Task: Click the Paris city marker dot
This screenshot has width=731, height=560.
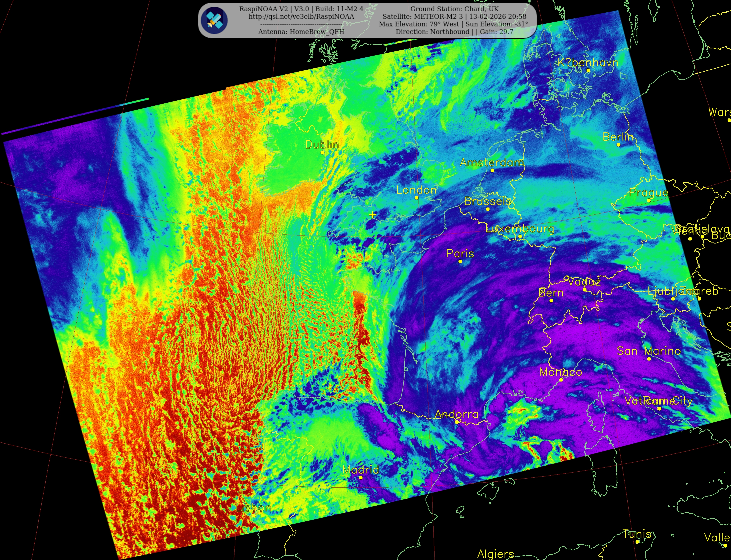Action: click(x=460, y=261)
